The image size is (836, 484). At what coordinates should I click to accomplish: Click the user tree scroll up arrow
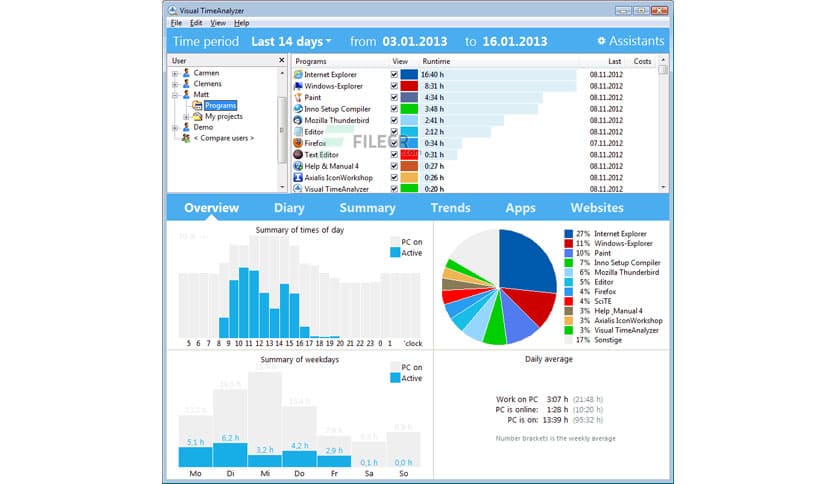(x=283, y=72)
